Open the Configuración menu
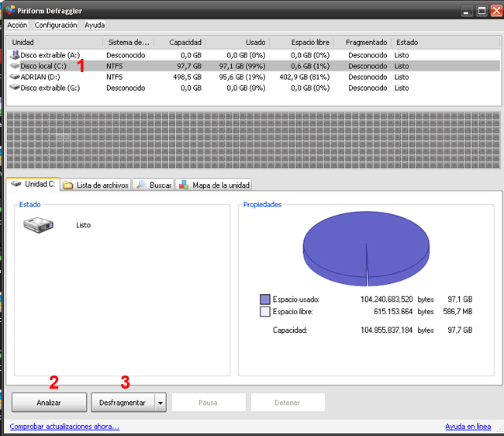This screenshot has height=436, width=504. tap(56, 25)
